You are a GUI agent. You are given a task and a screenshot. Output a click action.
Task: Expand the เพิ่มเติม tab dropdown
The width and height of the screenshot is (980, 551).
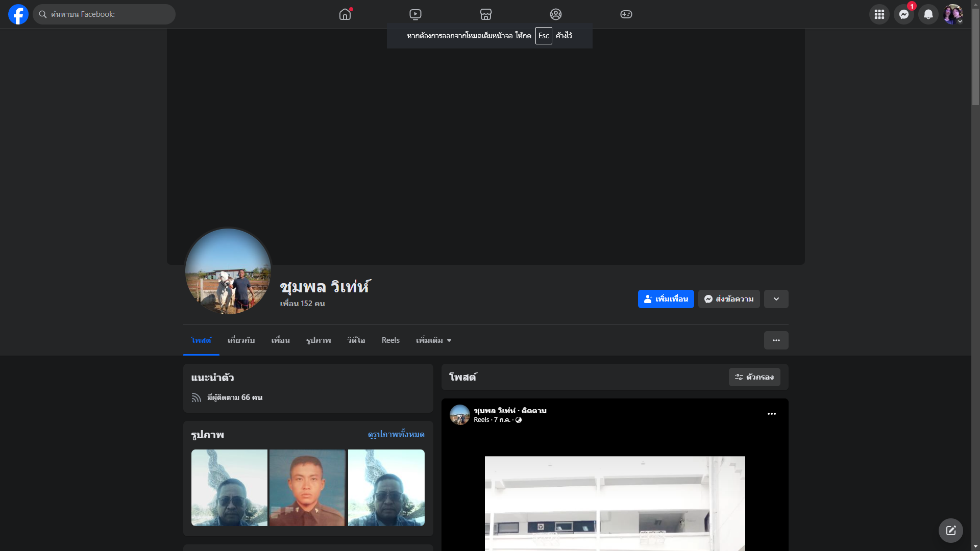point(433,340)
